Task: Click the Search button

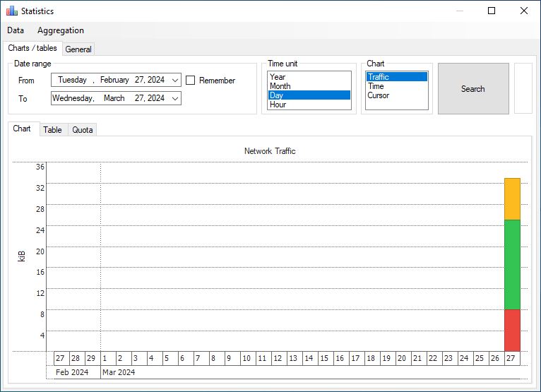Action: click(x=473, y=89)
